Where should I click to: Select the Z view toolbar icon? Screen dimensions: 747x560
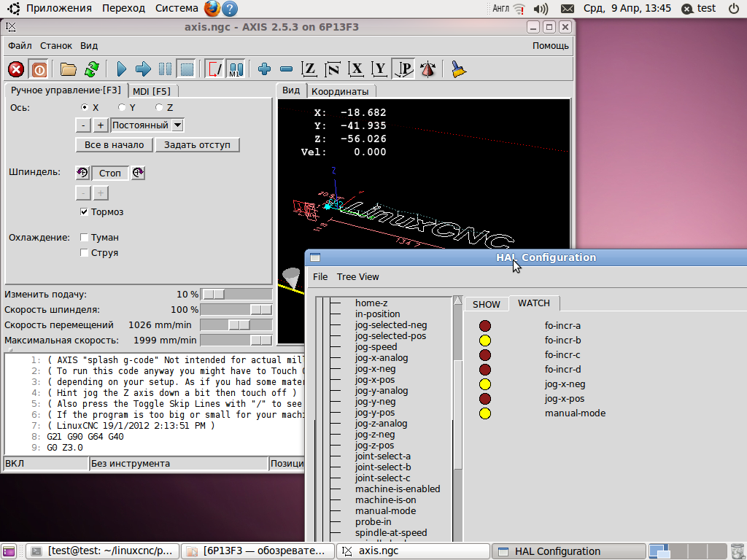(x=309, y=69)
